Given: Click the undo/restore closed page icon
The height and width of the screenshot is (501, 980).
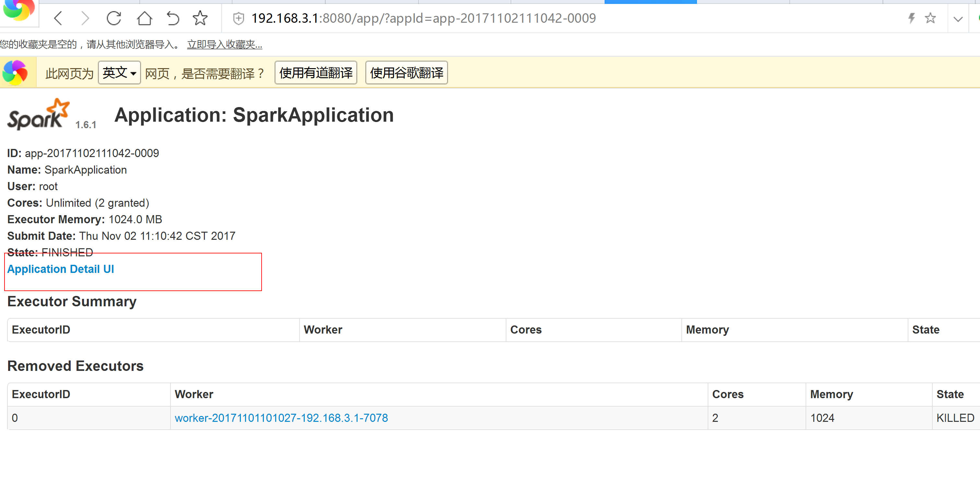Looking at the screenshot, I should click(x=173, y=18).
